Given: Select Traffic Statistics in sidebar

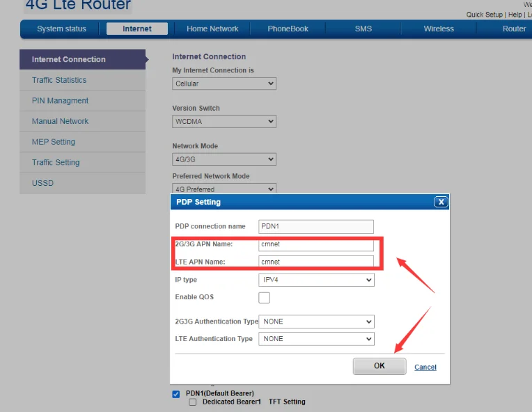Looking at the screenshot, I should coord(59,80).
